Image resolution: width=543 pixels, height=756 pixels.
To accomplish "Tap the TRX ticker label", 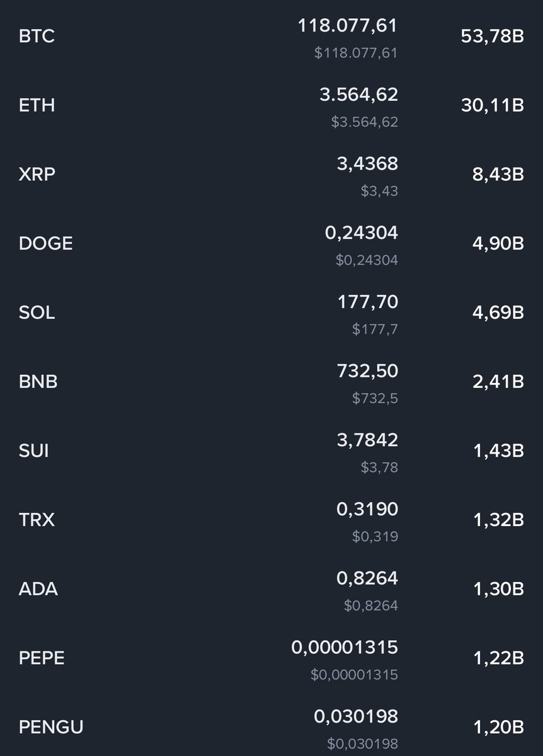I will pyautogui.click(x=37, y=520).
